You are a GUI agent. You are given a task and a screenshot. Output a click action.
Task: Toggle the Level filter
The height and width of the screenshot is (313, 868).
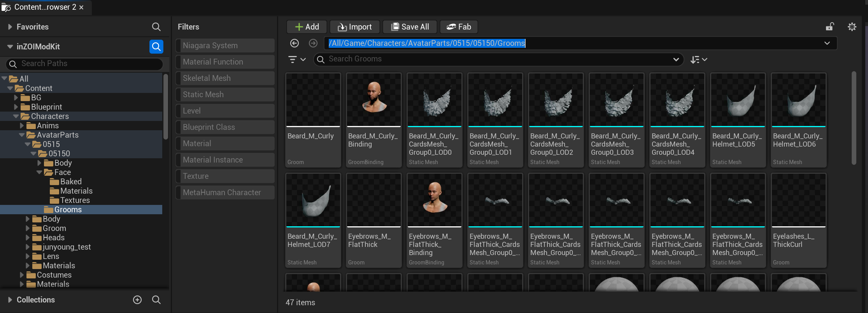(x=225, y=111)
